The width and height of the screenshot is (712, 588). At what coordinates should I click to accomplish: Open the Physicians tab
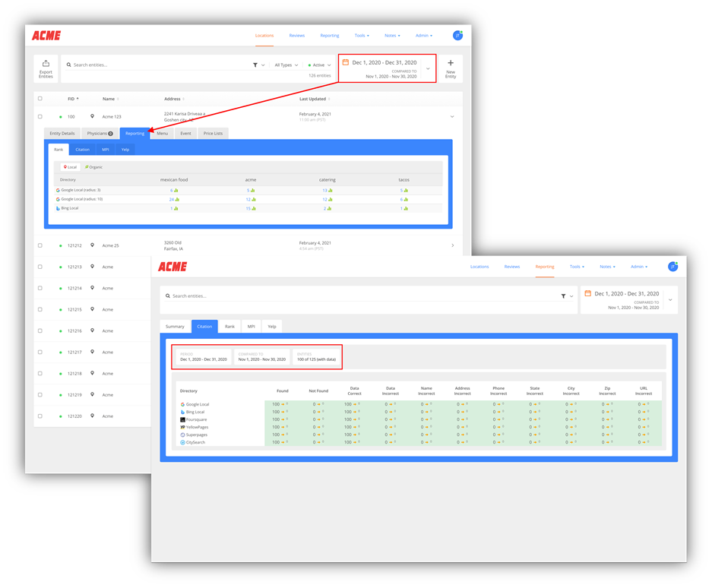(x=100, y=134)
